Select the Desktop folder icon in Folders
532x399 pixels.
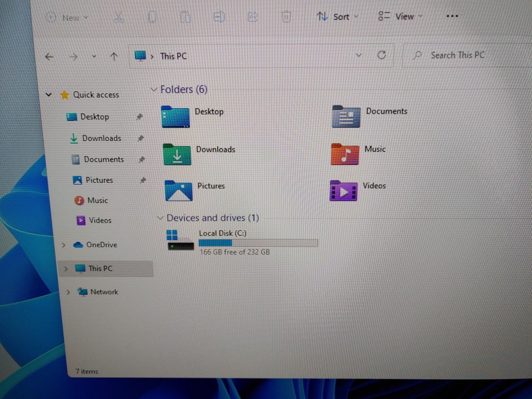(175, 117)
